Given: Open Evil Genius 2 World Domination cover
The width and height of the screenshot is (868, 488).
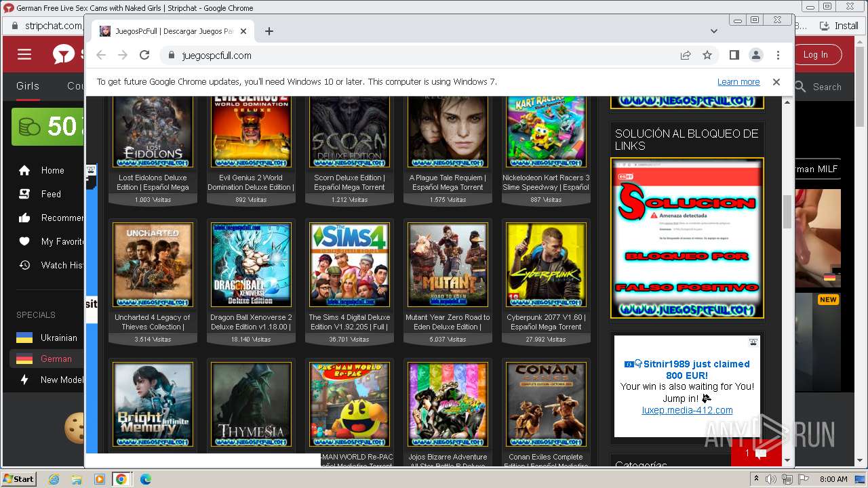Looking at the screenshot, I should coord(251,131).
